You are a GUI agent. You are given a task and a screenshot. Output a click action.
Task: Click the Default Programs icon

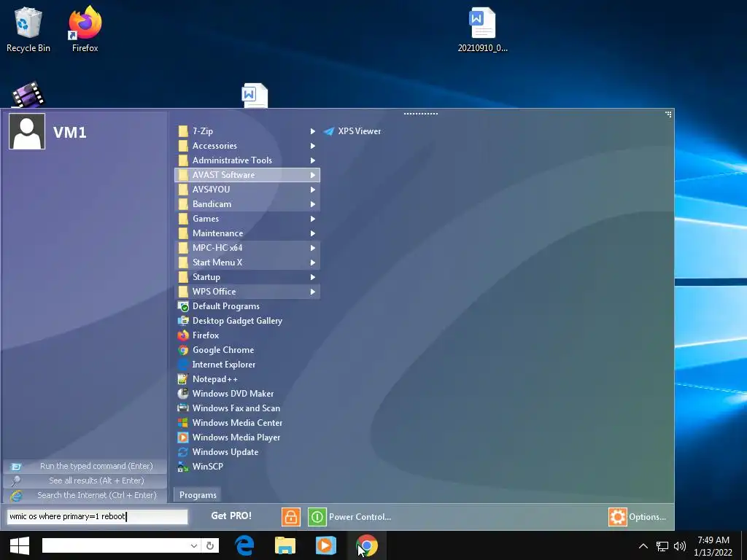coord(183,306)
